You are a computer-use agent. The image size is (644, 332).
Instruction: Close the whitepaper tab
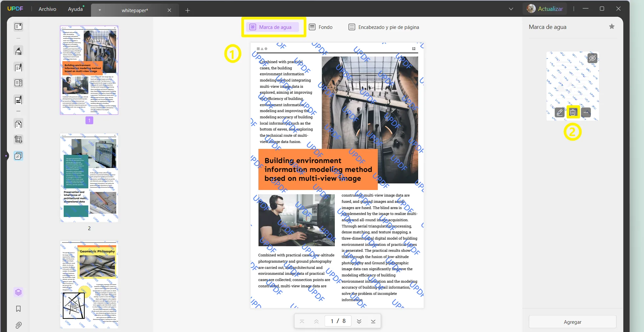tap(169, 10)
